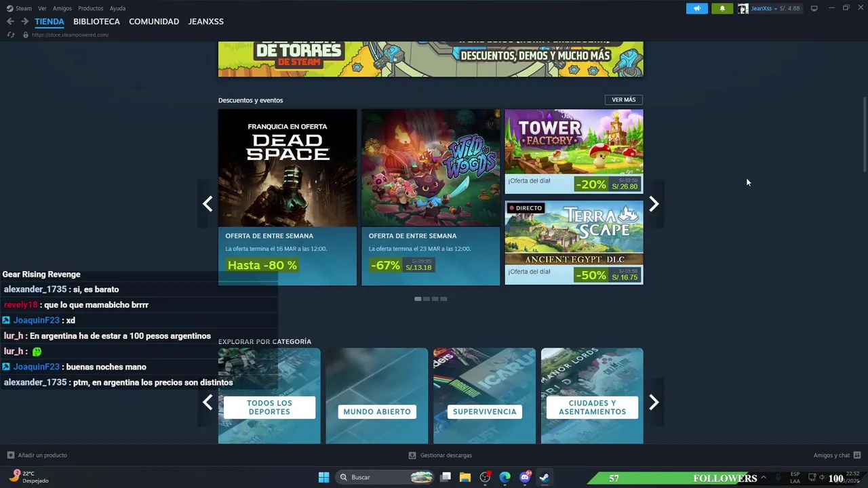
Task: Click the -20% Tower Factory discount badge
Action: click(x=591, y=184)
